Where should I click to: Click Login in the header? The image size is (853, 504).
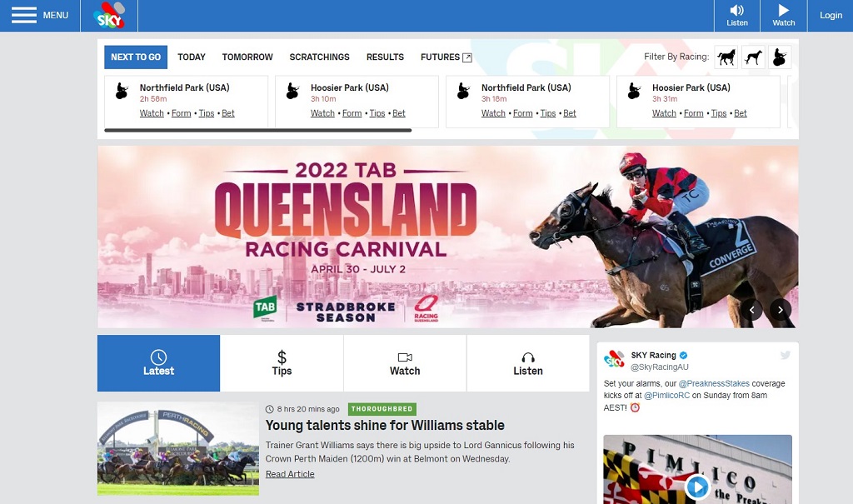(831, 15)
